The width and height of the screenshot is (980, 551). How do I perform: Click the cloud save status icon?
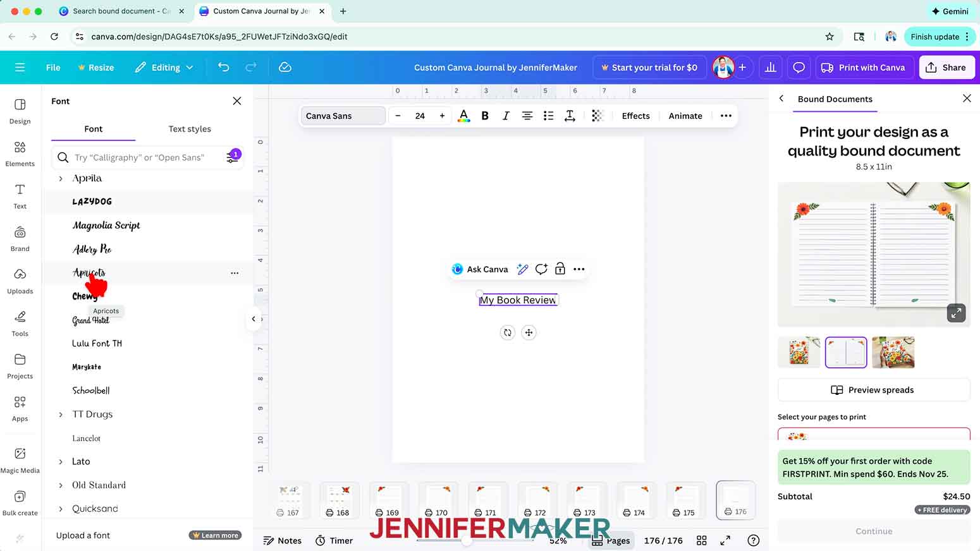tap(285, 67)
